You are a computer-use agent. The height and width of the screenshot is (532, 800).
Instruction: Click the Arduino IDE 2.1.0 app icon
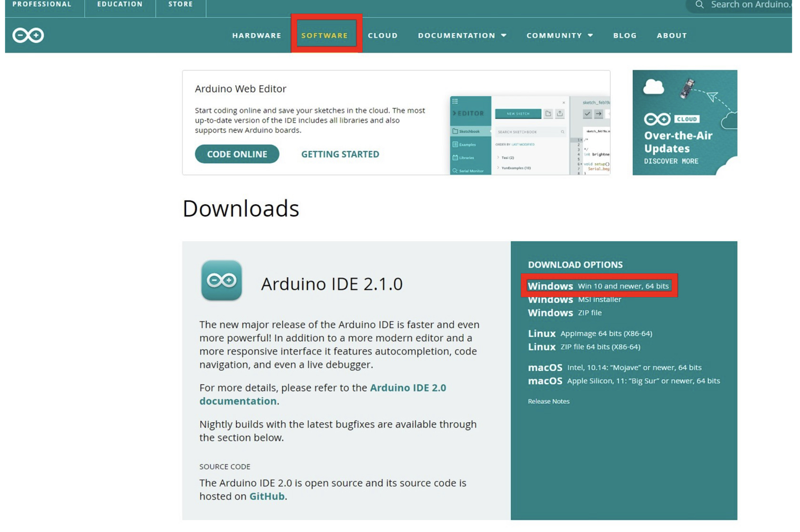pyautogui.click(x=221, y=280)
